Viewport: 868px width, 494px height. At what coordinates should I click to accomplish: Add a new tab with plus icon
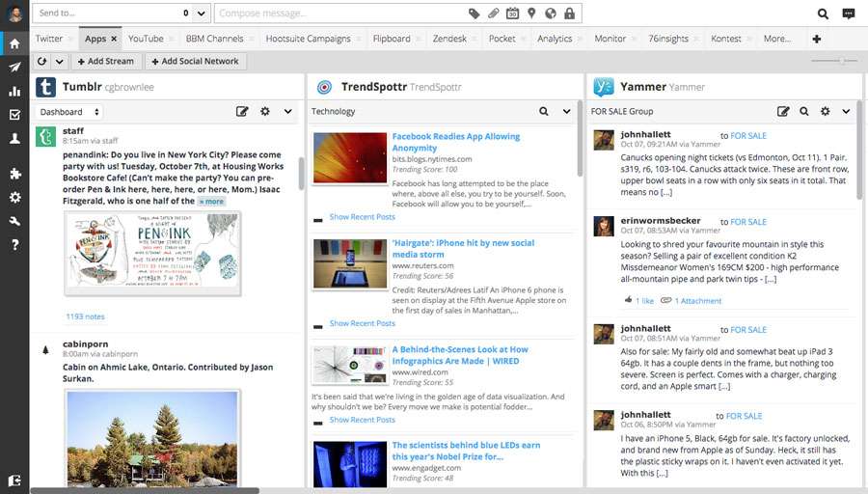click(817, 39)
